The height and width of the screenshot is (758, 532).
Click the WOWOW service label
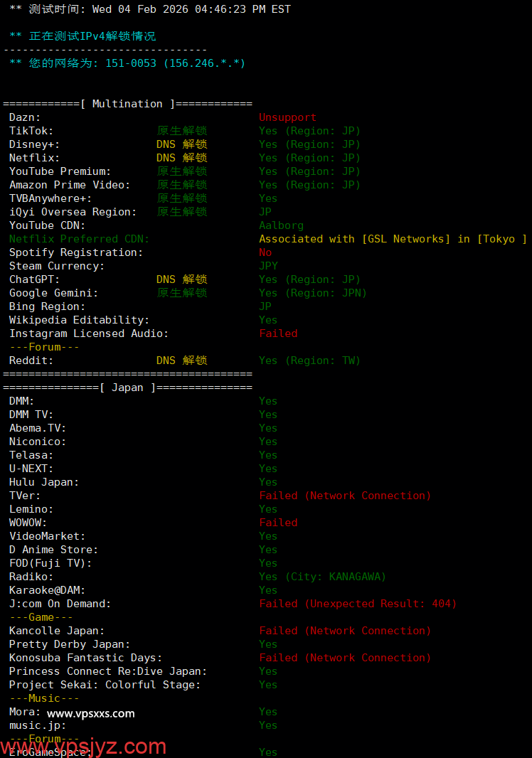pos(28,523)
